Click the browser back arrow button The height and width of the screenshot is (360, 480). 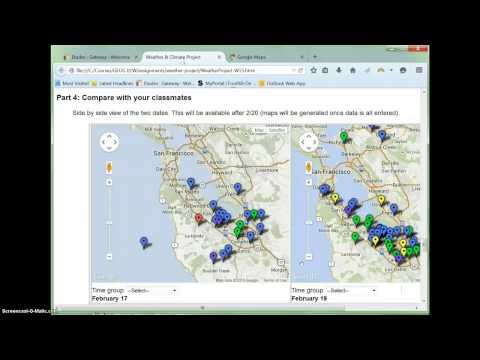coord(61,70)
